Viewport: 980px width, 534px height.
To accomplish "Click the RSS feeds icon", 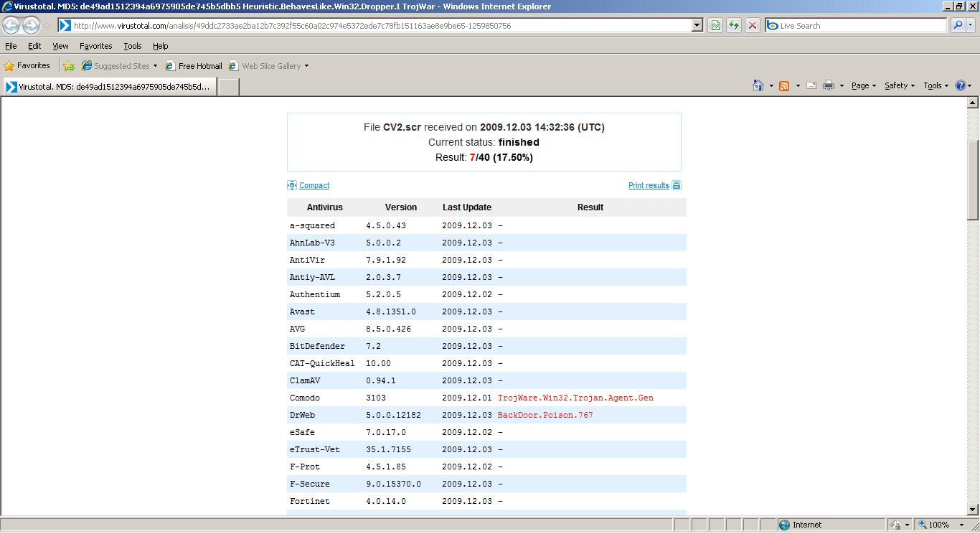I will [784, 85].
